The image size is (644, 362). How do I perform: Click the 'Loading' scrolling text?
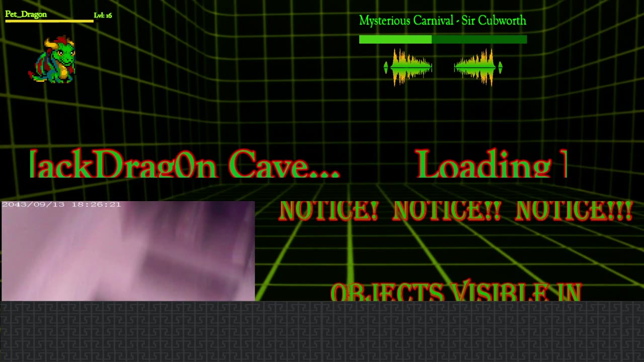pos(483,164)
